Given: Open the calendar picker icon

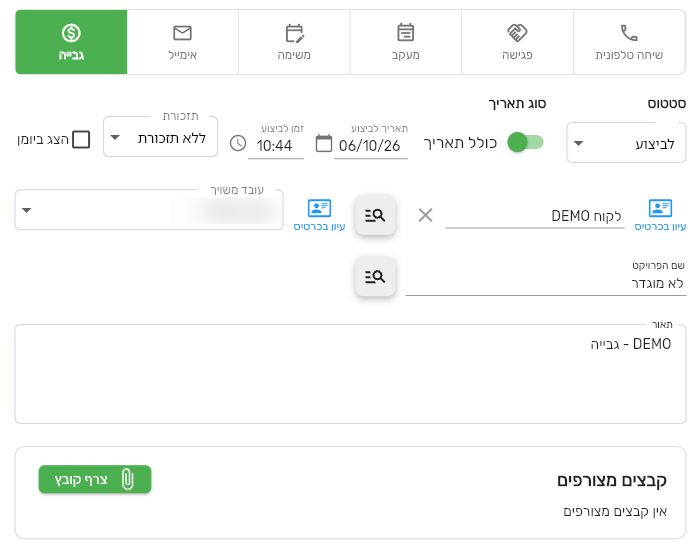Looking at the screenshot, I should click(324, 144).
